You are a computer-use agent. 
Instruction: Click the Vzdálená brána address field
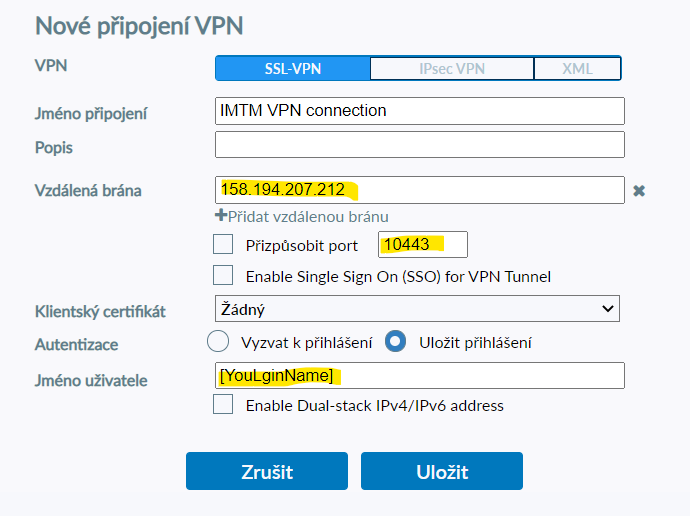pyautogui.click(x=419, y=190)
